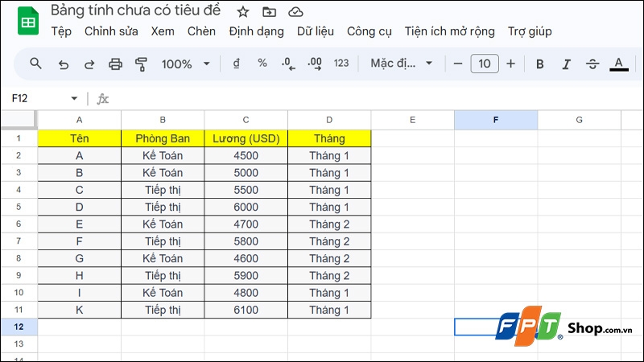Increase decimal places
The width and height of the screenshot is (644, 362).
coord(315,64)
